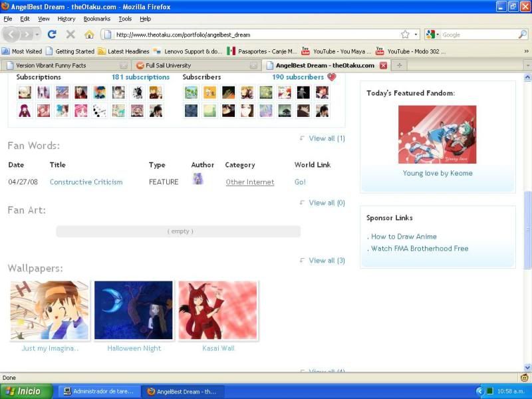The width and height of the screenshot is (532, 399).
Task: Open the YouTube - You Maya bookmark
Action: [336, 51]
